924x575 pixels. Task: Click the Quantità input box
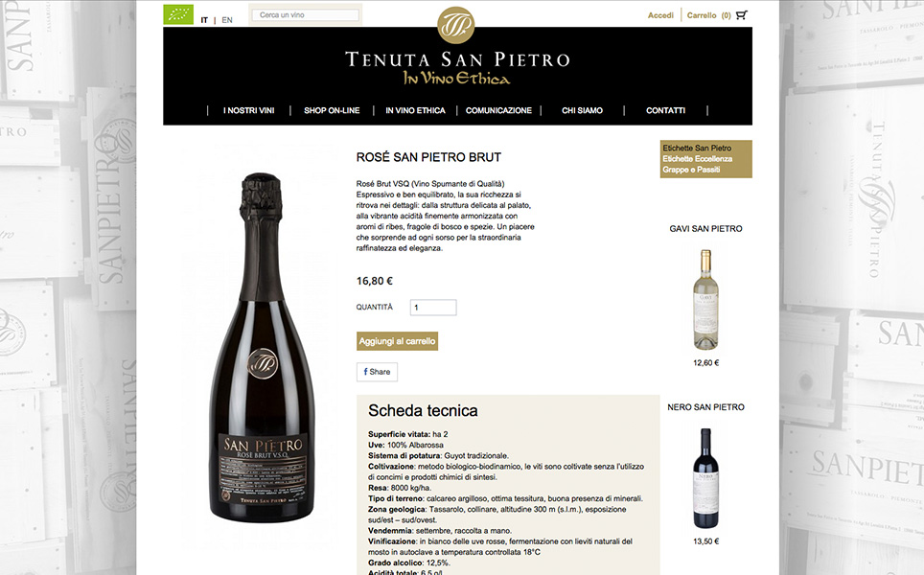point(433,307)
